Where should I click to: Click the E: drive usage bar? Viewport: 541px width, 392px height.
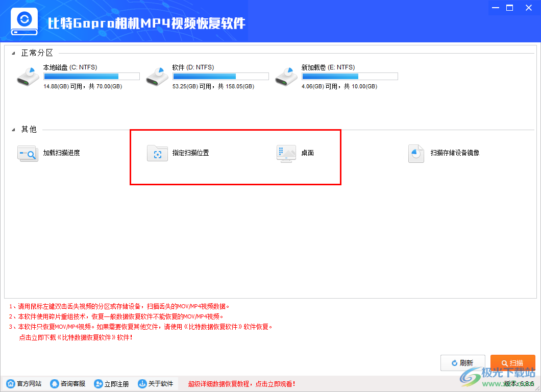[x=350, y=76]
